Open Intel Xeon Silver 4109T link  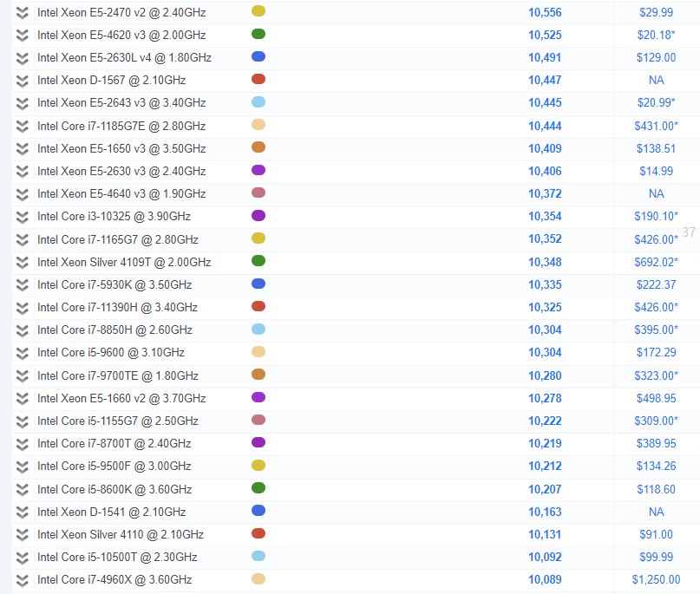pyautogui.click(x=124, y=263)
